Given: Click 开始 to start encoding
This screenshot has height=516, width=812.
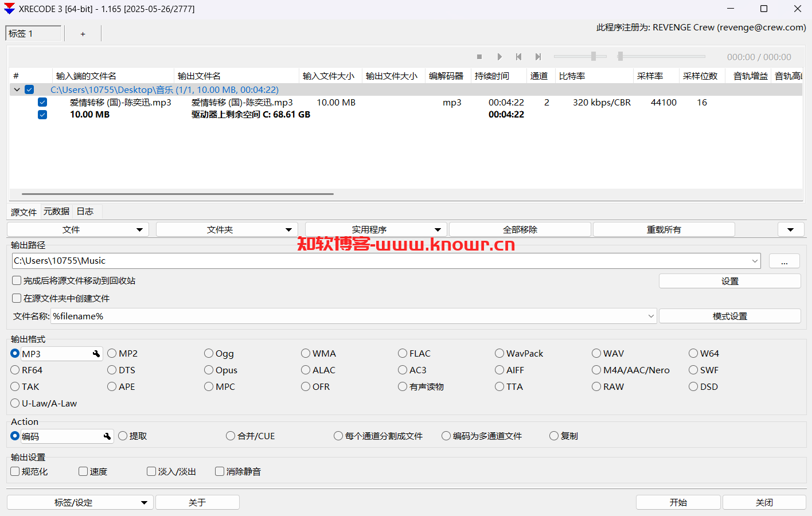Looking at the screenshot, I should (678, 502).
